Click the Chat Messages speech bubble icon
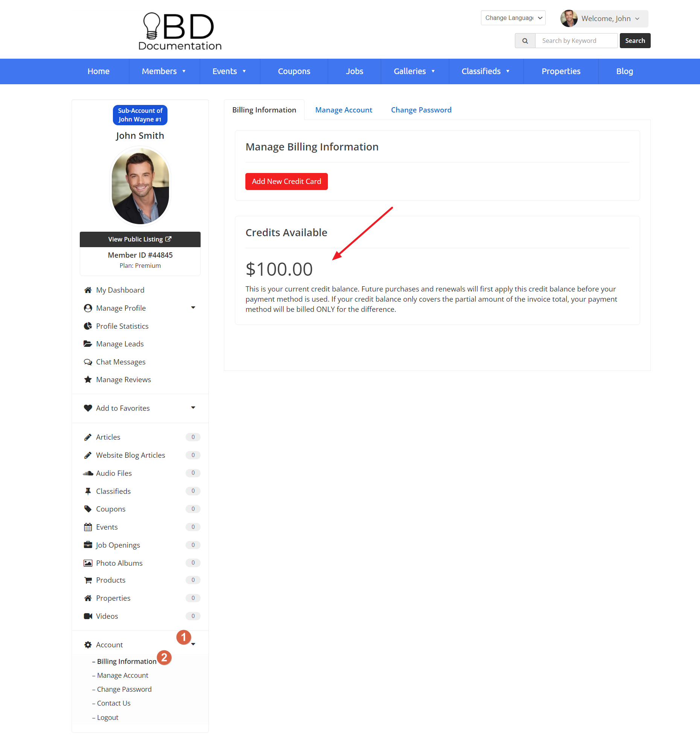Viewport: 700px width, 744px height. tap(88, 361)
